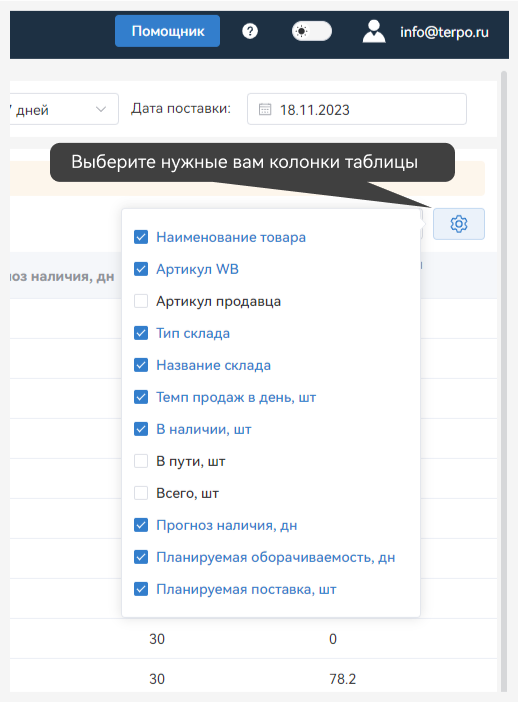
Task: Click the dropdown chevron next to дней
Action: click(x=101, y=109)
